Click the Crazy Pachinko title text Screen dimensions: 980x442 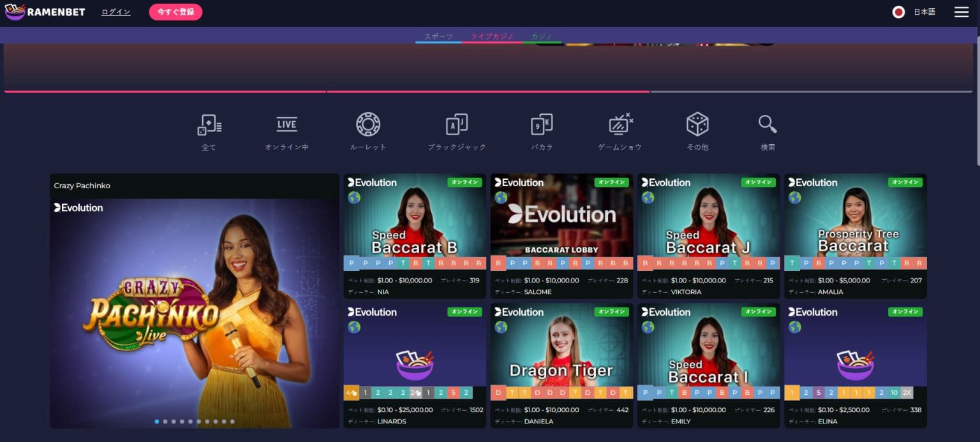click(x=82, y=186)
